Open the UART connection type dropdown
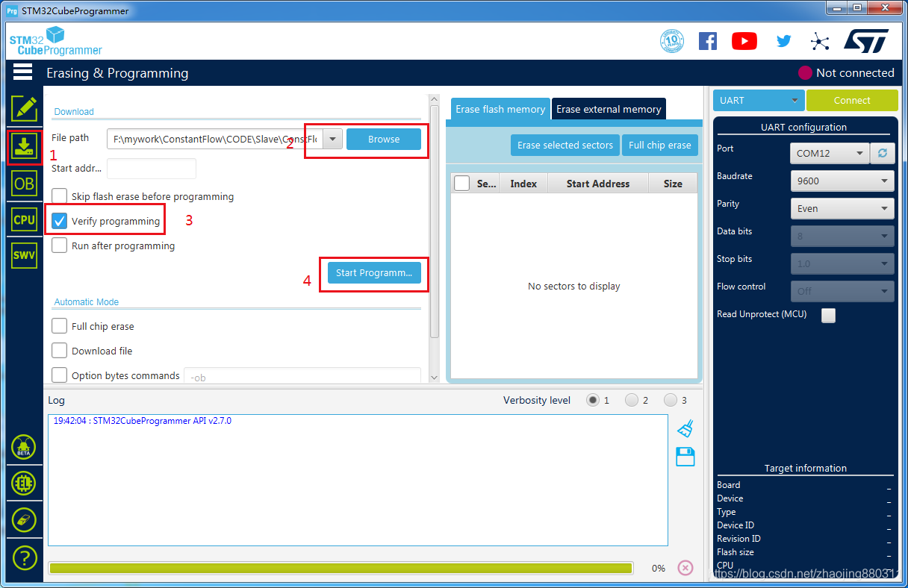Viewport: 908px width, 588px height. (759, 100)
